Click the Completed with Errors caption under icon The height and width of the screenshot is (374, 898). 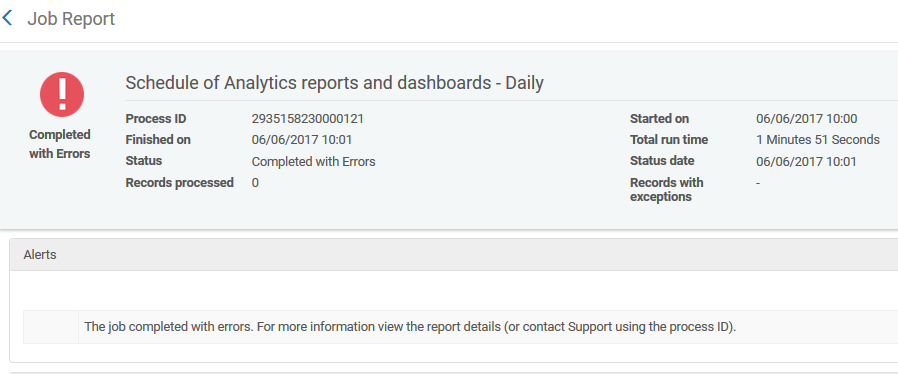[60, 144]
